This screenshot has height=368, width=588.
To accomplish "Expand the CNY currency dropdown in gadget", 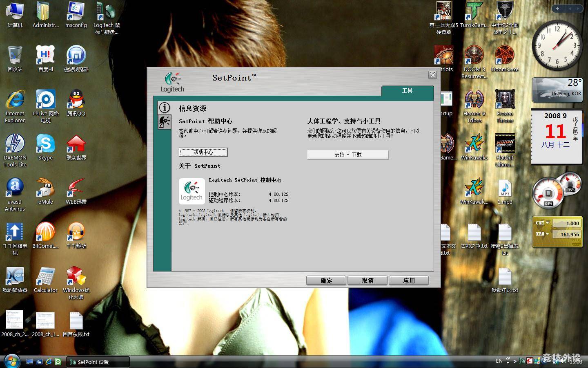I will [x=548, y=223].
